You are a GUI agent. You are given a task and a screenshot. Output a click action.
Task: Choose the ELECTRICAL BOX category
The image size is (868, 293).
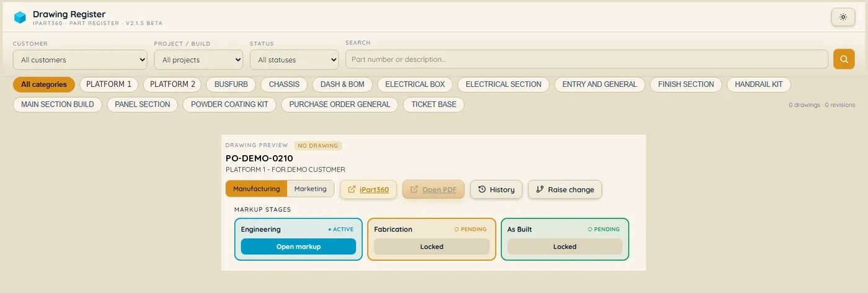tap(415, 84)
